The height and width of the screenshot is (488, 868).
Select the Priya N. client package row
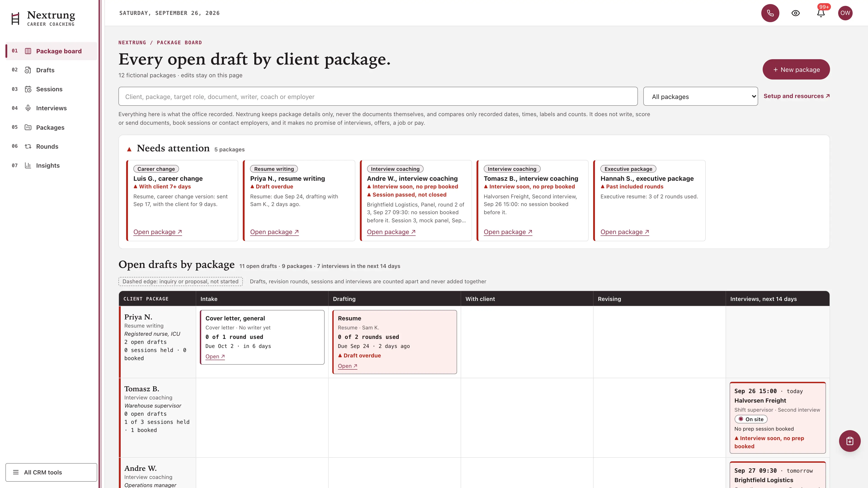click(157, 342)
